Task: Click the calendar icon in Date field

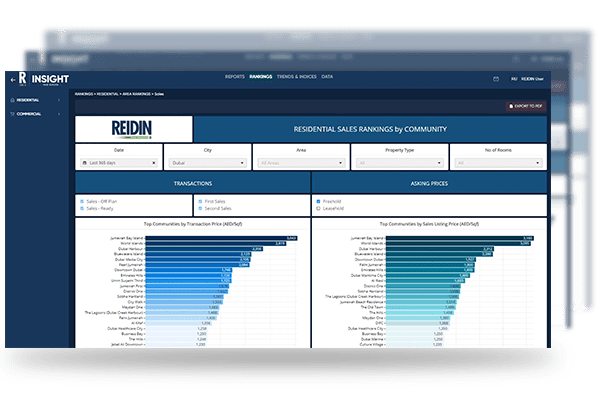Action: [x=84, y=163]
